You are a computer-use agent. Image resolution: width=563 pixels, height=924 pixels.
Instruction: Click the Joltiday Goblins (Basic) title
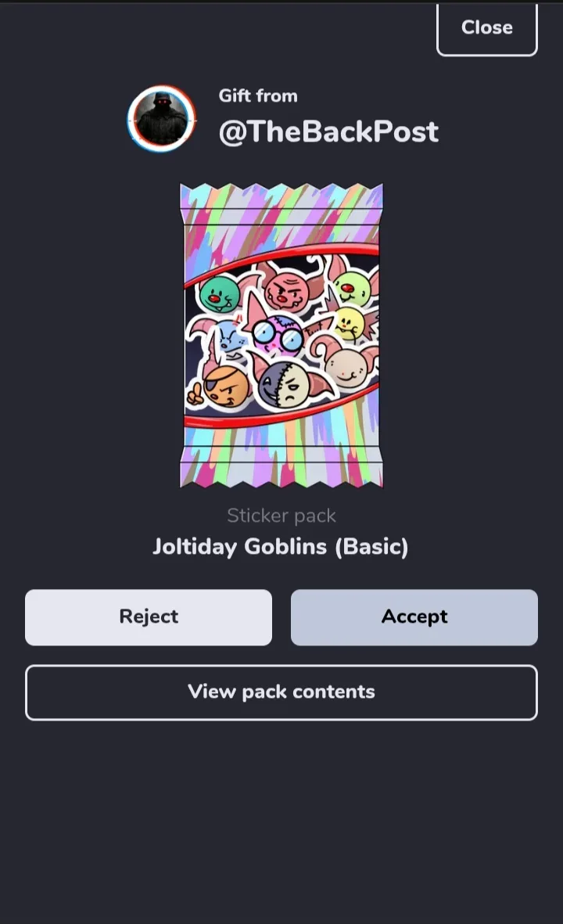pos(280,546)
